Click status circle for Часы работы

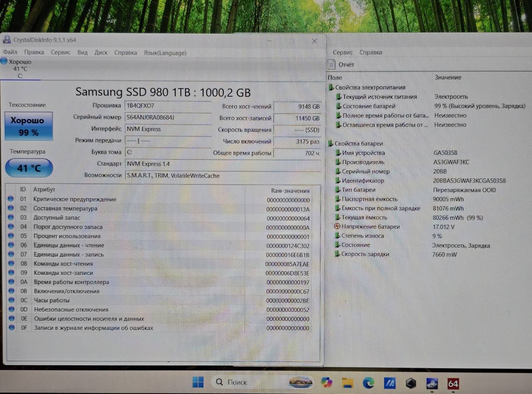coord(11,300)
